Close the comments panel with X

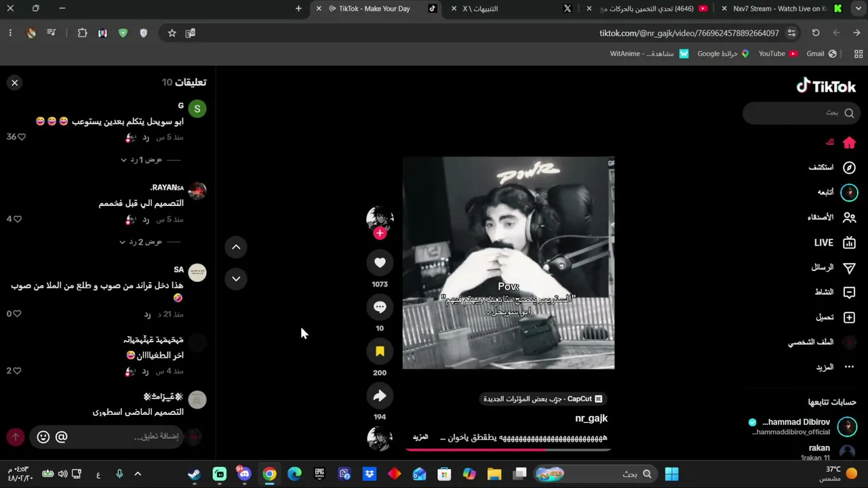tap(14, 83)
